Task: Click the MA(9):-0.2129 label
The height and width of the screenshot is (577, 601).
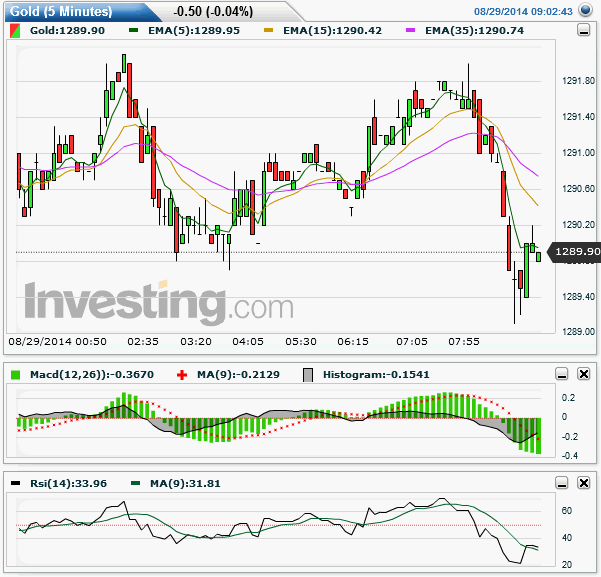Action: [x=238, y=375]
